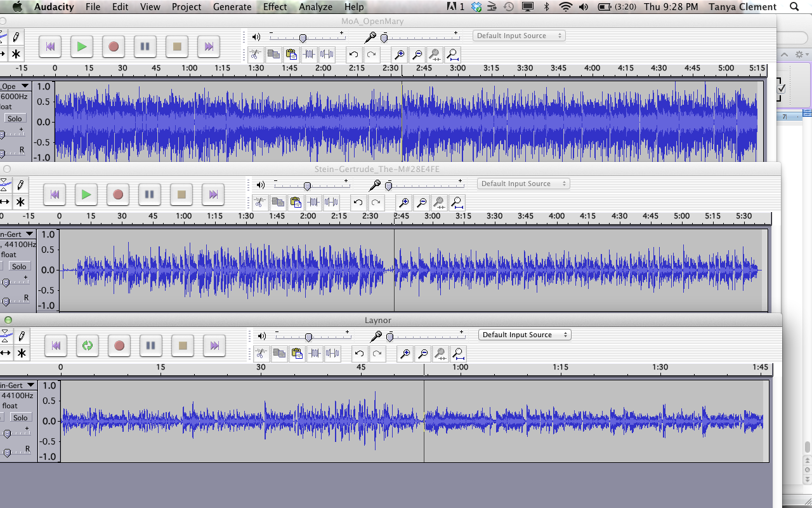Pause in the Laynor window
The width and height of the screenshot is (812, 508).
pos(151,345)
